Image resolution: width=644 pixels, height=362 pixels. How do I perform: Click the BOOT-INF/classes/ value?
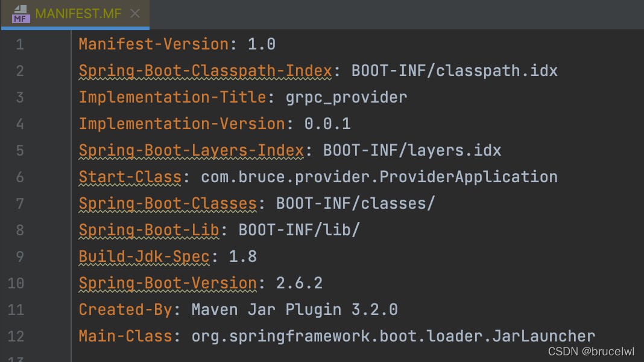coord(355,203)
